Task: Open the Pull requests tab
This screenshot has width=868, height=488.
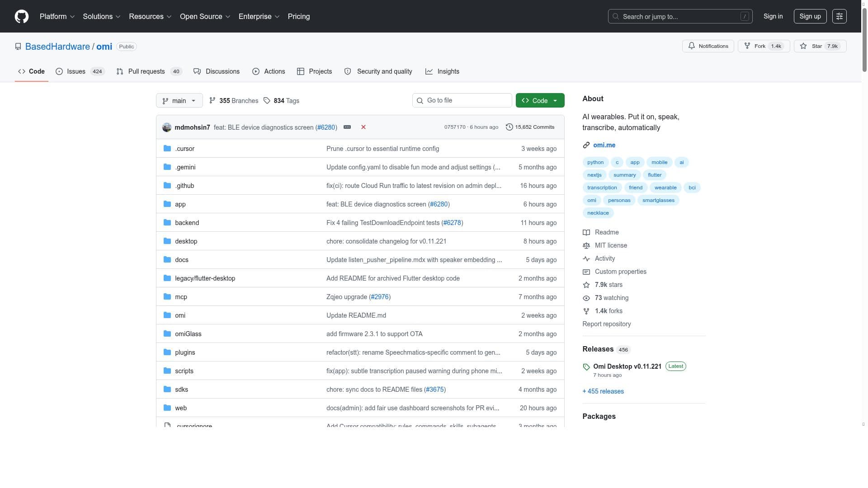Action: 149,71
